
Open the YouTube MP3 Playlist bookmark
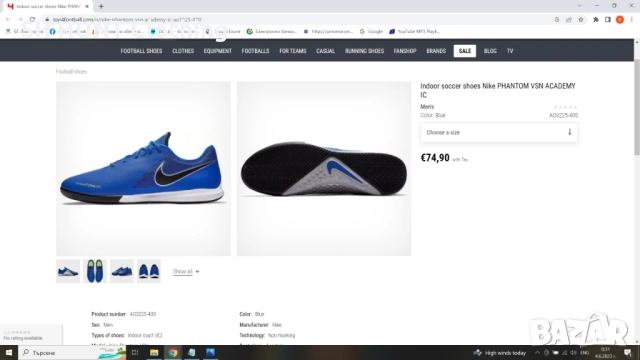414,31
